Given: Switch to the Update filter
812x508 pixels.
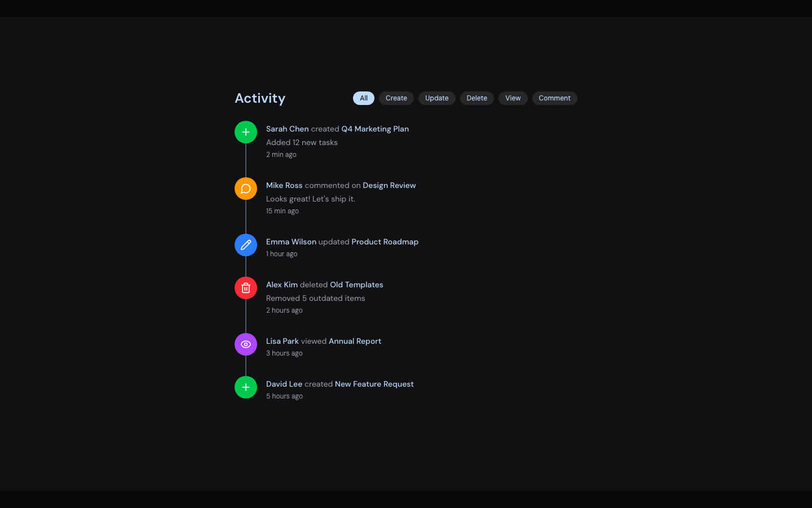Looking at the screenshot, I should point(436,98).
